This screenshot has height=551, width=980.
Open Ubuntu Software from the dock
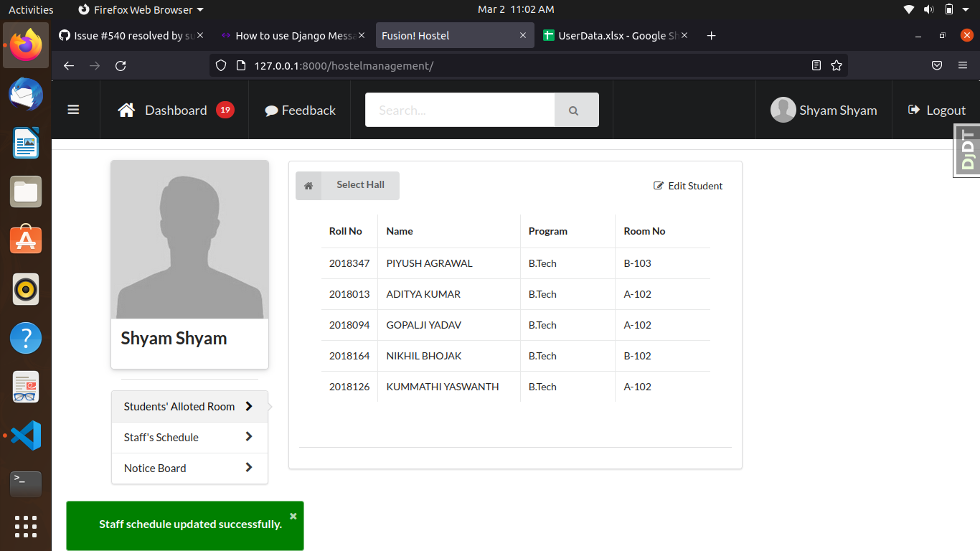(x=26, y=240)
